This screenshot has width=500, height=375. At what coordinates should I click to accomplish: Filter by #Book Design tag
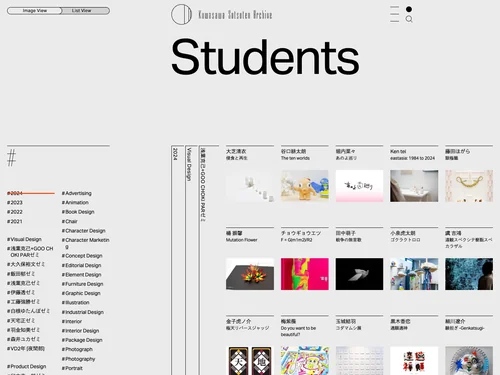pyautogui.click(x=78, y=212)
